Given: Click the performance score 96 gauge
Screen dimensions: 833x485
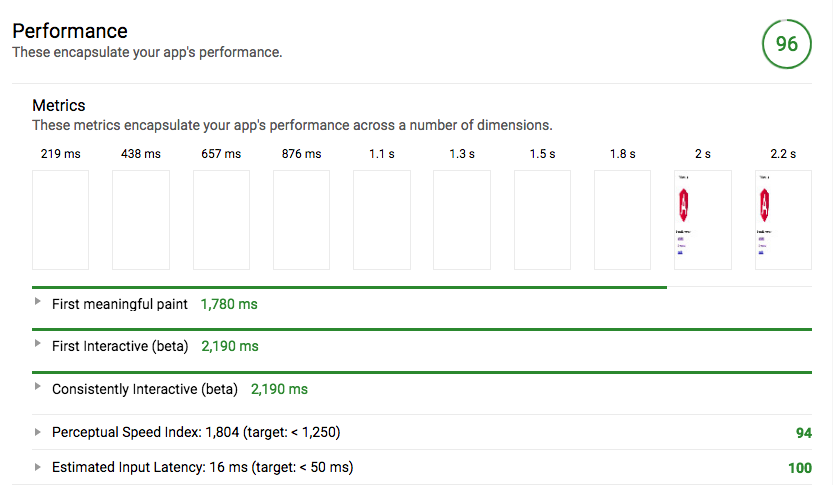Looking at the screenshot, I should (x=786, y=44).
